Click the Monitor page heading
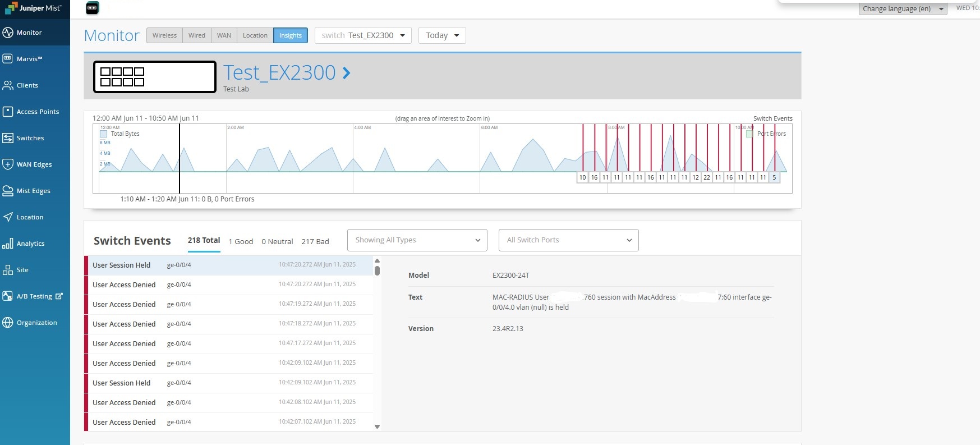Viewport: 980px width, 445px height. click(x=112, y=35)
